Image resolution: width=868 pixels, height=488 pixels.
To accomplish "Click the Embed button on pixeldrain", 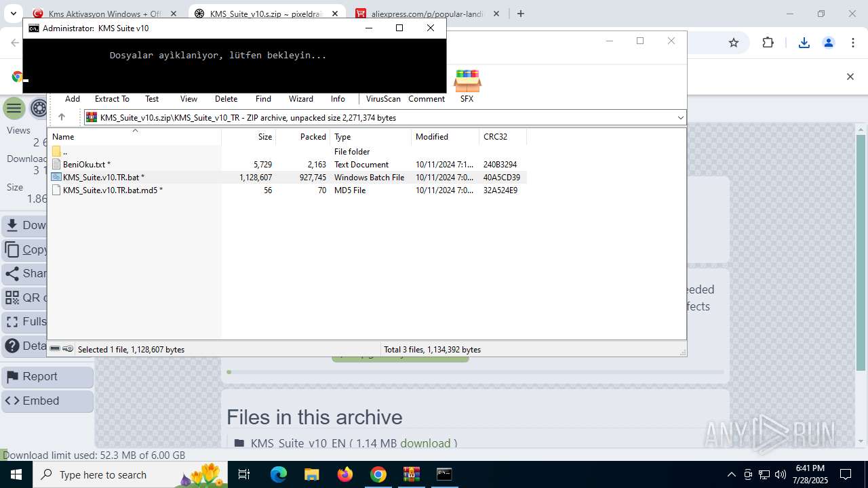I will 47,401.
